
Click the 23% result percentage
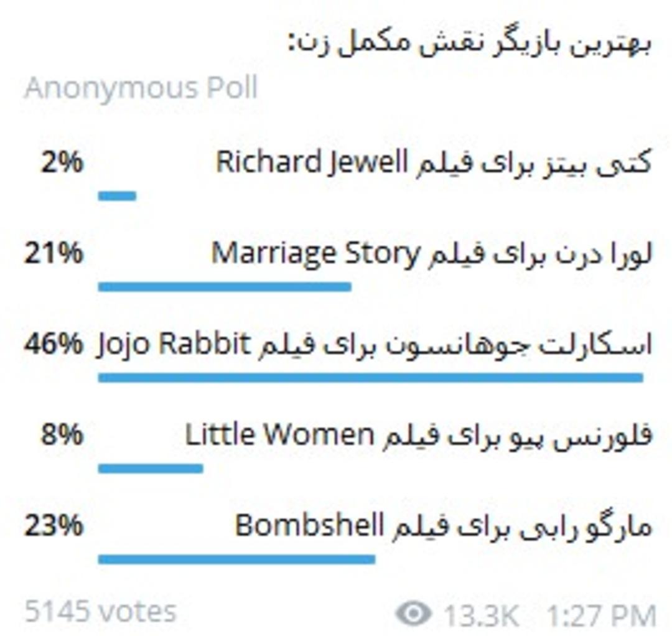coord(53,526)
